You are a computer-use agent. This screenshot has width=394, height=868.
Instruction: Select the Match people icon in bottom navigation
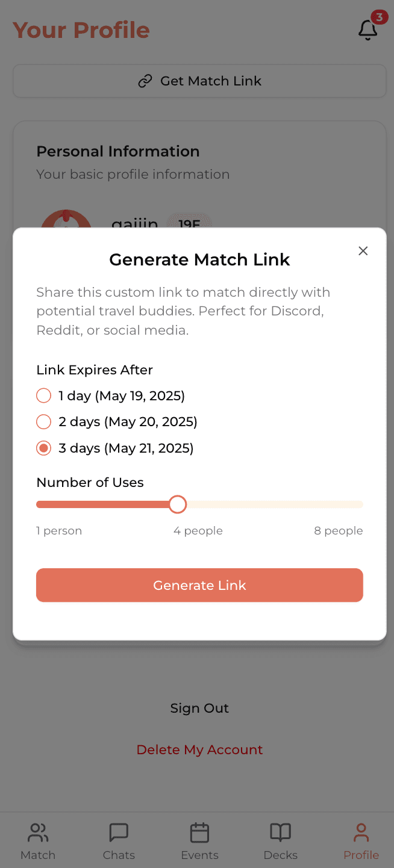[x=38, y=832]
